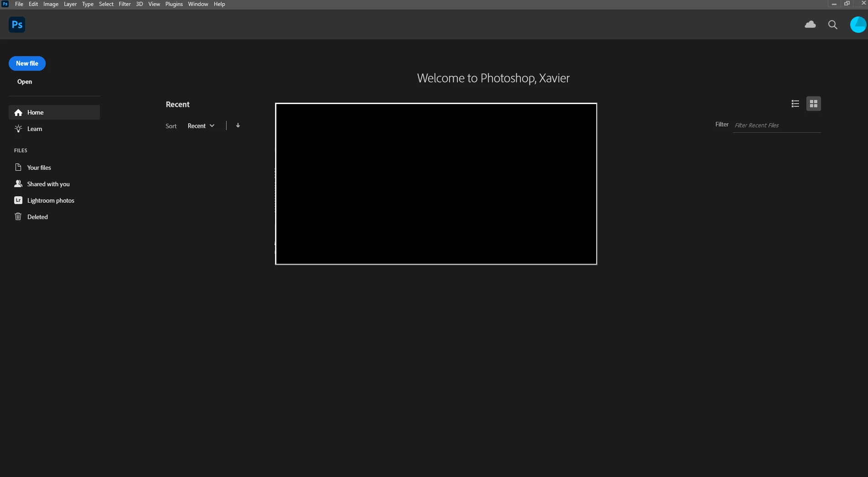Click the search magnifier icon
The height and width of the screenshot is (477, 868).
(833, 25)
